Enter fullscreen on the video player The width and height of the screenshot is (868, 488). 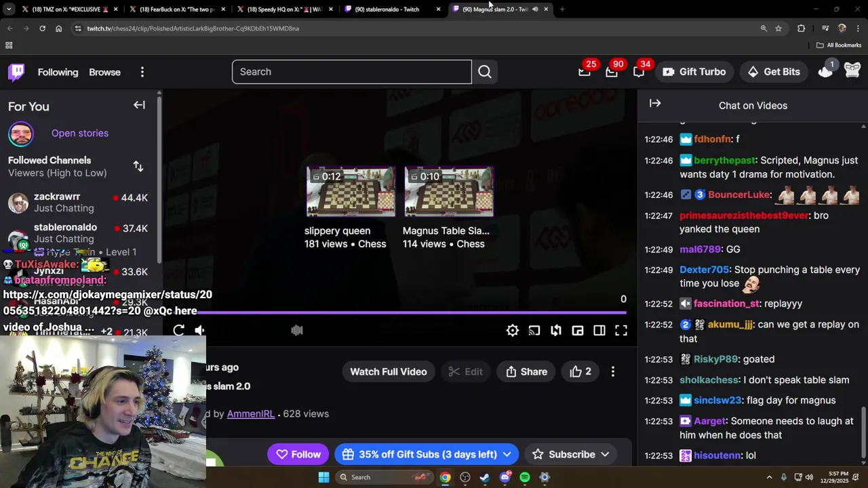(x=621, y=330)
